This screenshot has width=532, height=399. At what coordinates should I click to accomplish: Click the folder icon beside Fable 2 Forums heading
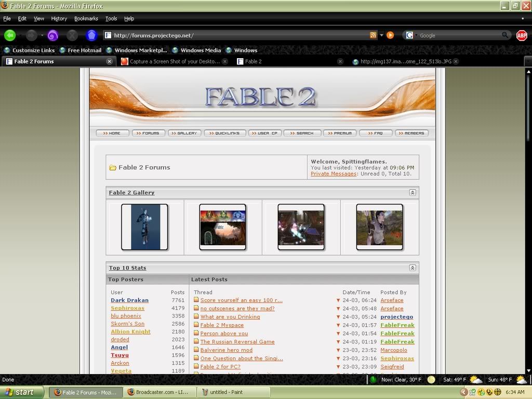tap(113, 168)
